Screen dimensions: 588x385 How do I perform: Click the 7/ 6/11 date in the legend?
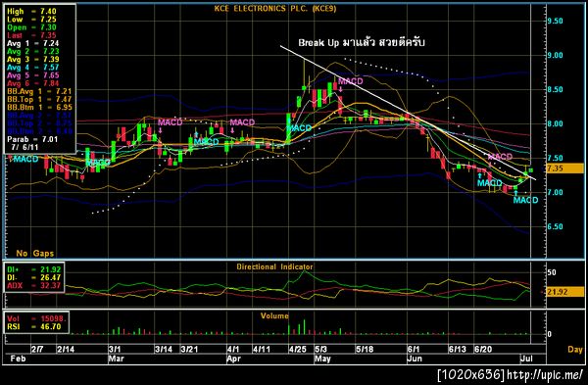[x=24, y=147]
